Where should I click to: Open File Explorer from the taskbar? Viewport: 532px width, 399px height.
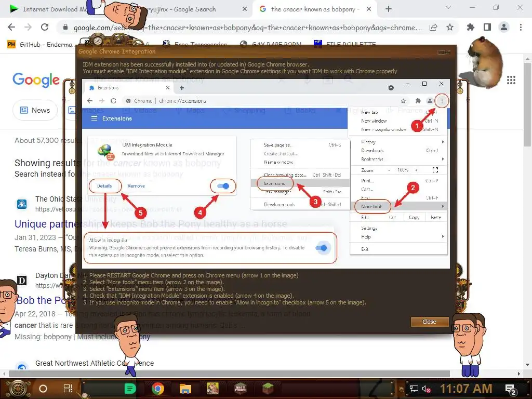(185, 389)
